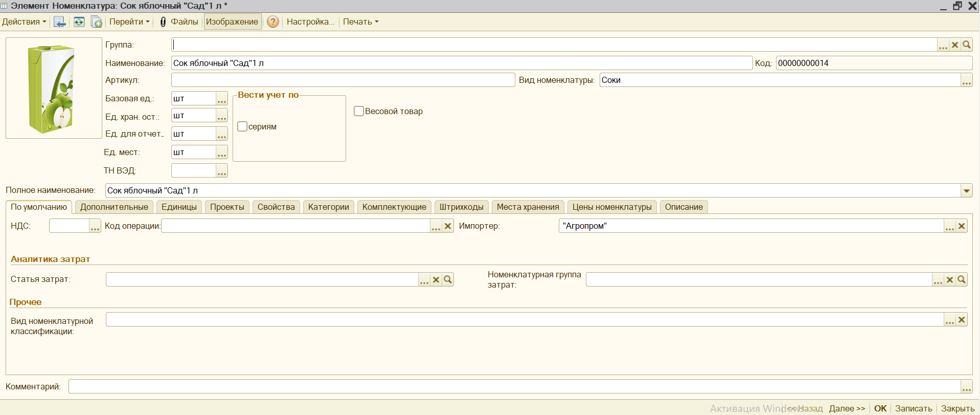This screenshot has height=415, width=980.
Task: Switch to the Штрихкоды tab
Action: [x=461, y=207]
